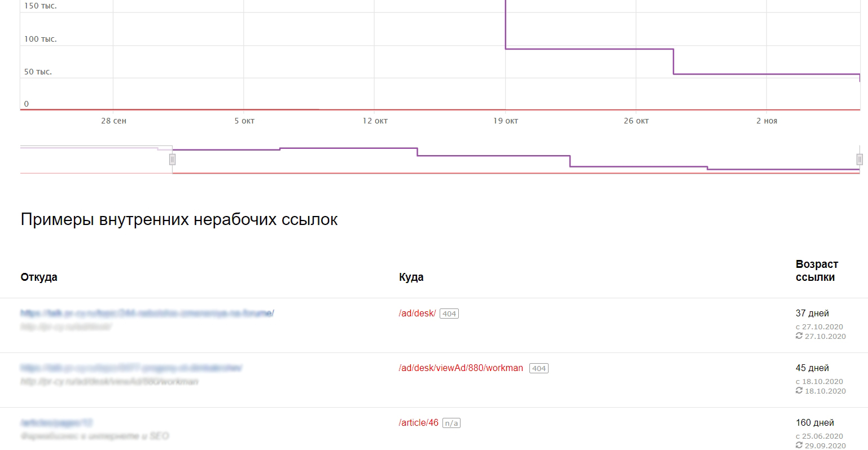This screenshot has height=450, width=868.
Task: Click the refresh icon beside 27.10.2020
Action: (x=799, y=336)
